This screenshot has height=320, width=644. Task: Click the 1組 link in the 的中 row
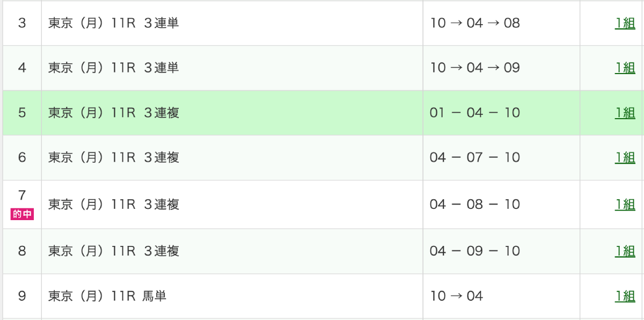(625, 205)
